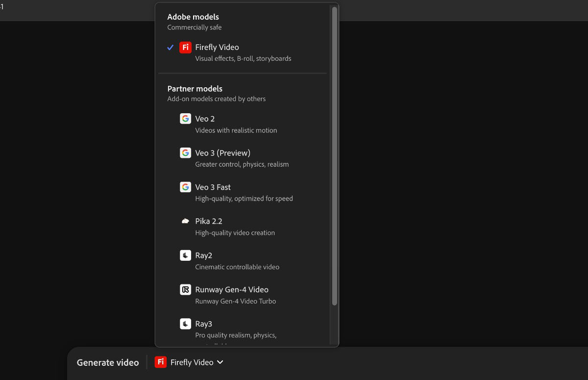Select Pika 2.2 model
Viewport: 588px width, 380px height.
[244, 227]
